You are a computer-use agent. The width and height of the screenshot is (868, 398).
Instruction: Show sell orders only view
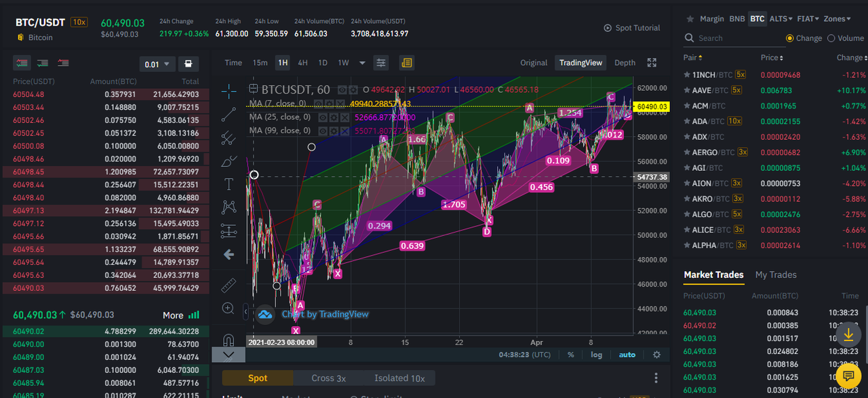(x=63, y=63)
